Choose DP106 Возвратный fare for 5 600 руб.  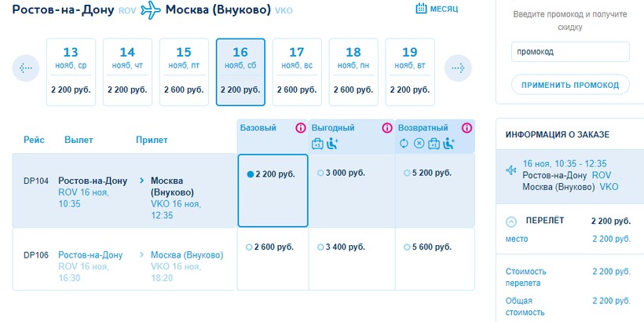click(405, 247)
